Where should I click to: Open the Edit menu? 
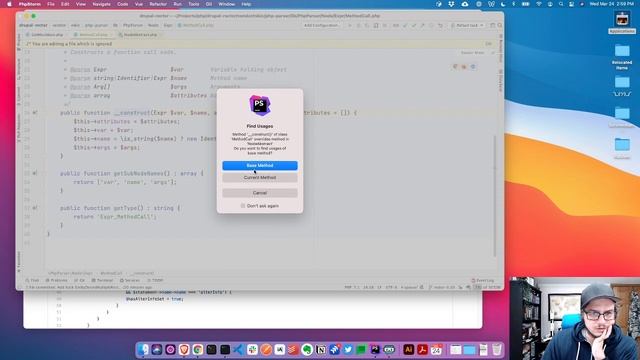(x=65, y=4)
